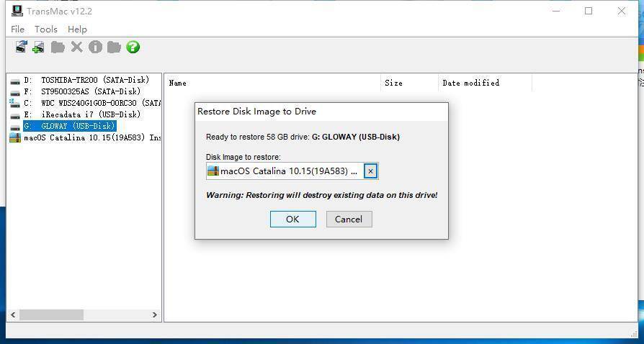Click the left arrow of drive list scrollbar
644x344 pixels.
coord(13,315)
